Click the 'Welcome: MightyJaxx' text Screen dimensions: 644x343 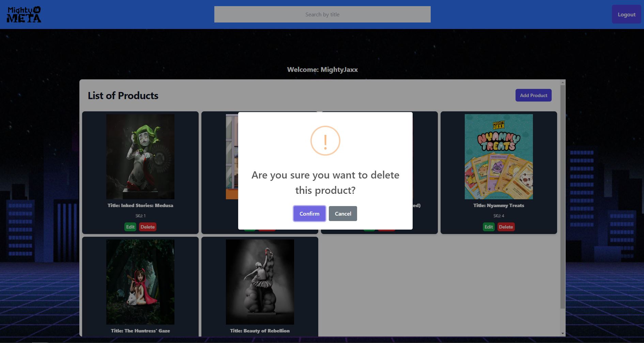tap(322, 69)
